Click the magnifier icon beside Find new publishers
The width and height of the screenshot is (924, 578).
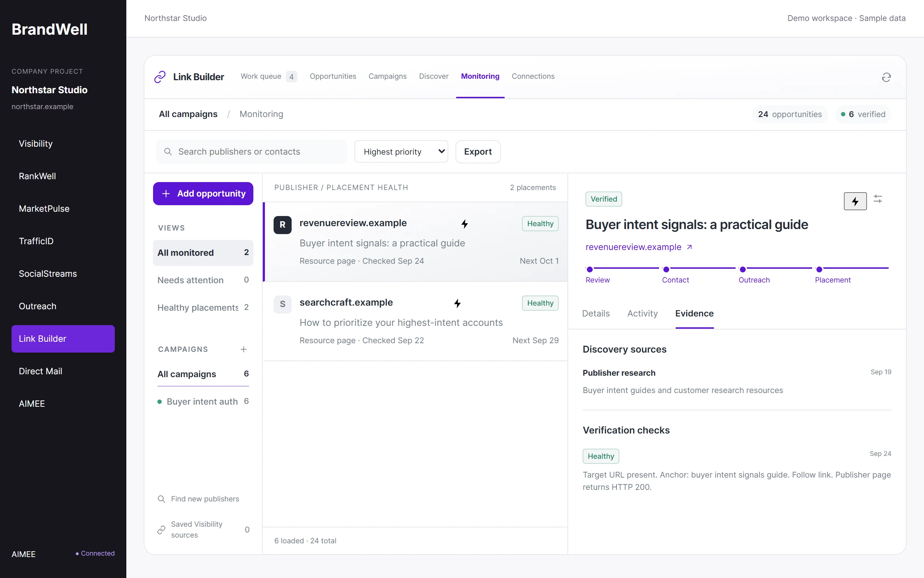pos(161,499)
